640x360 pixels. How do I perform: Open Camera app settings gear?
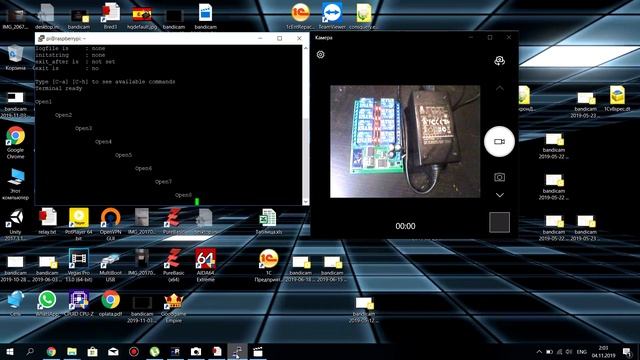tap(320, 54)
